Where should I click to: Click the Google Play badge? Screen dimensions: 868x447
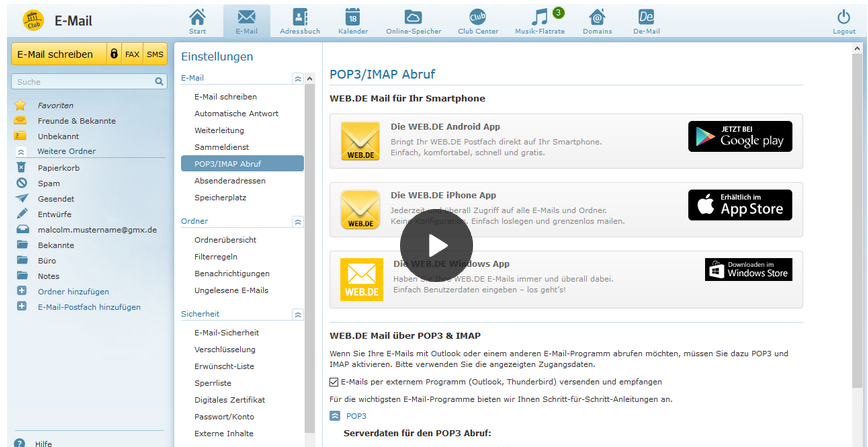point(740,136)
